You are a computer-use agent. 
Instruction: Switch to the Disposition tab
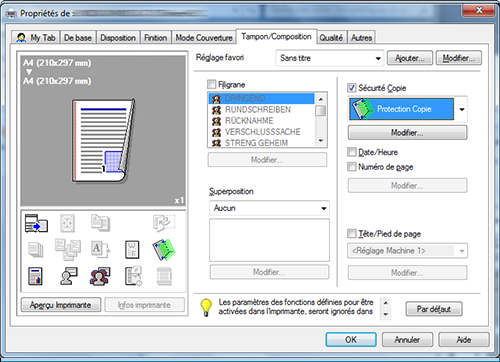pos(118,38)
